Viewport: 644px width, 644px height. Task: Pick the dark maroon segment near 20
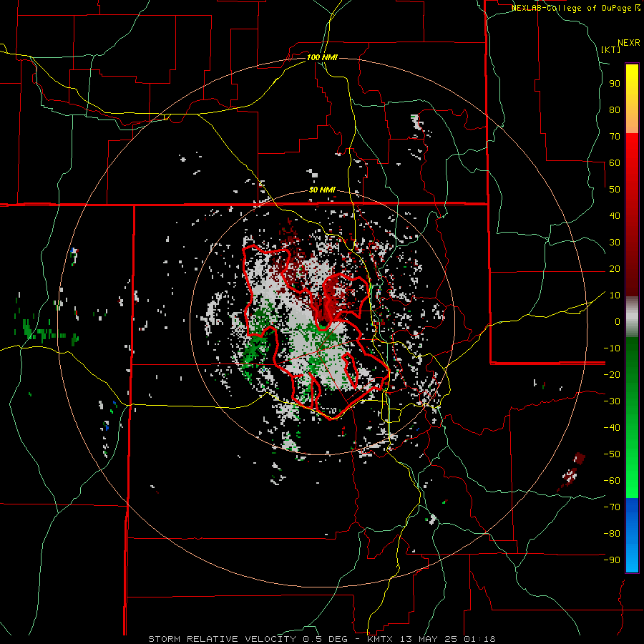[x=632, y=269]
